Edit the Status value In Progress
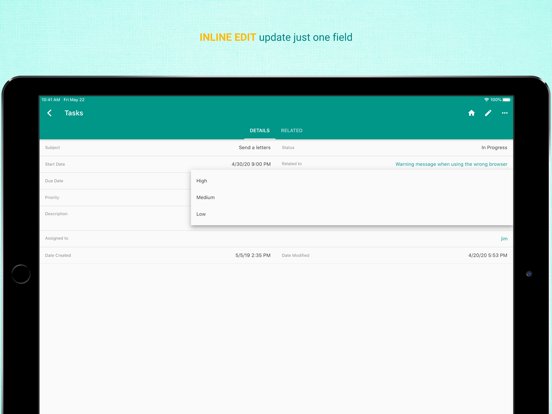552x414 pixels. point(494,148)
